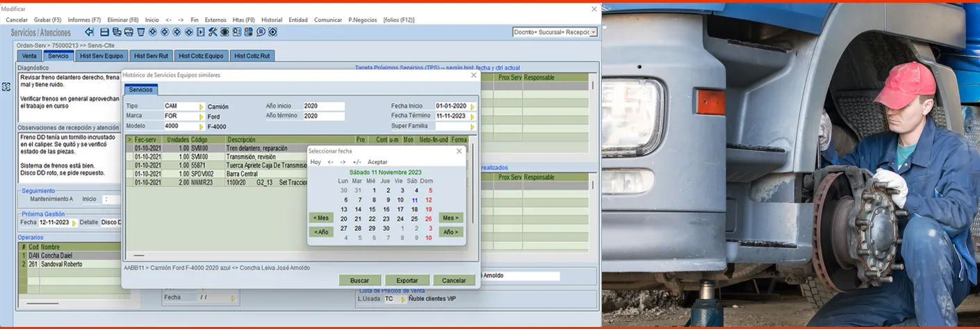Click the save diskette toolbar icon
Screen dimensions: 980x329
(104, 32)
